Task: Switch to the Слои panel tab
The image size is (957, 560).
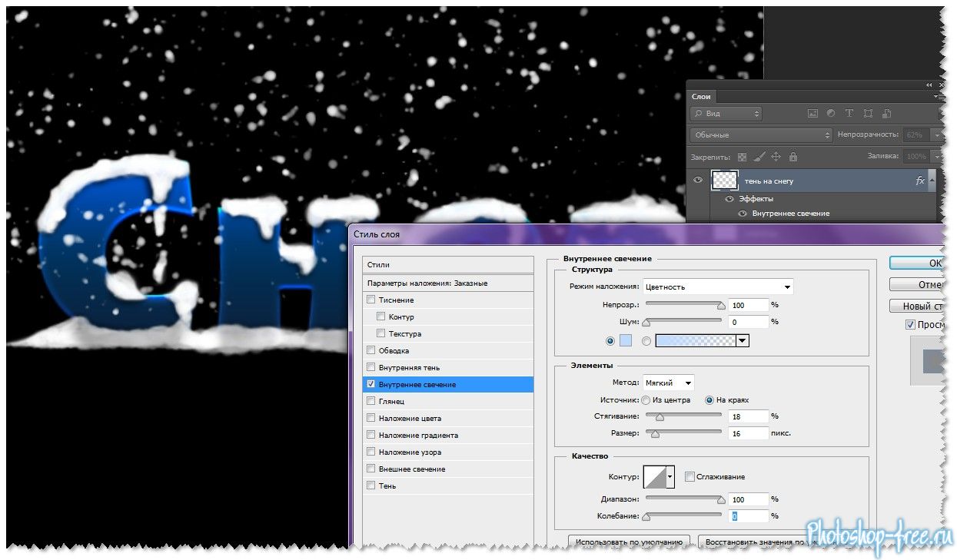Action: point(701,97)
